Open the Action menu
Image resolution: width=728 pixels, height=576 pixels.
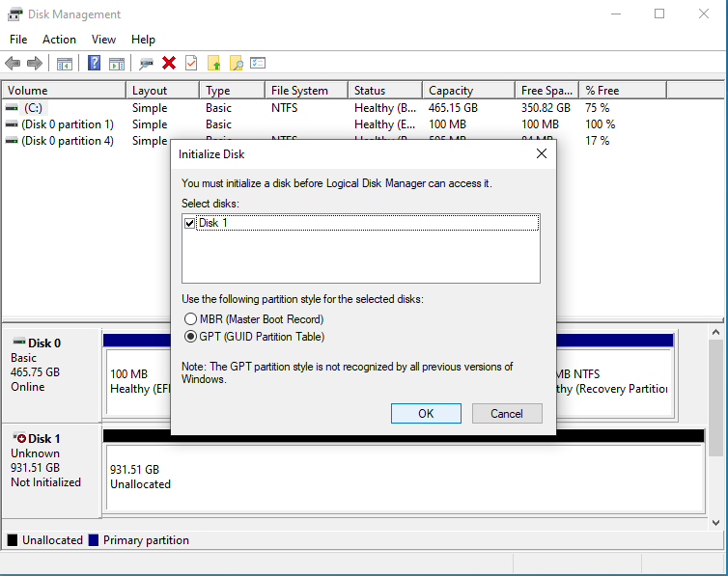point(59,40)
